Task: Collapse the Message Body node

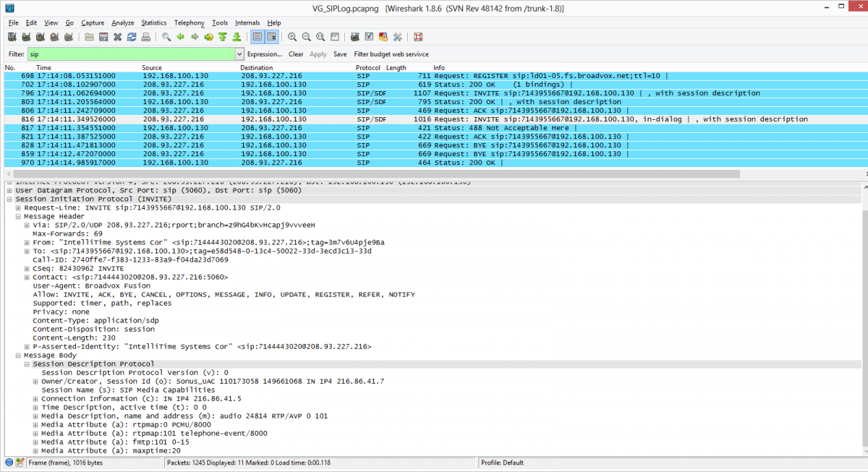Action: tap(18, 355)
